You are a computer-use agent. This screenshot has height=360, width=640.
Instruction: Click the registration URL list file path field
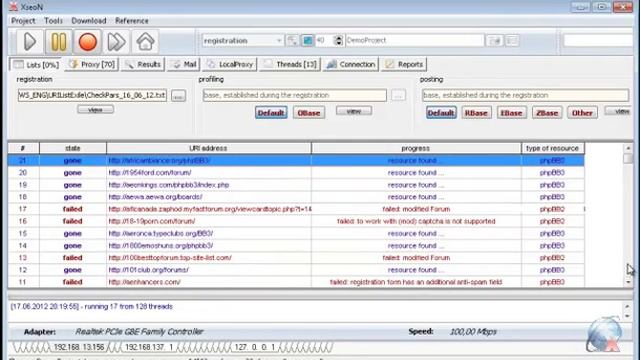tap(92, 96)
